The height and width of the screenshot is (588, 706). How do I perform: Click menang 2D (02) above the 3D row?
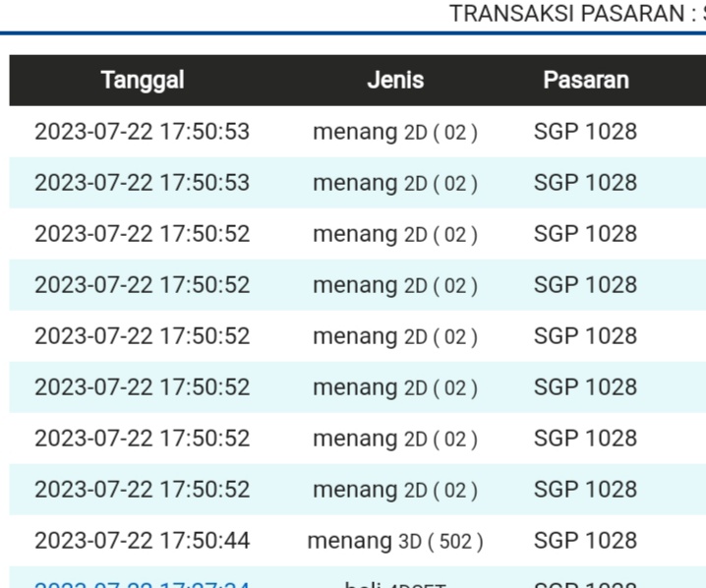395,490
